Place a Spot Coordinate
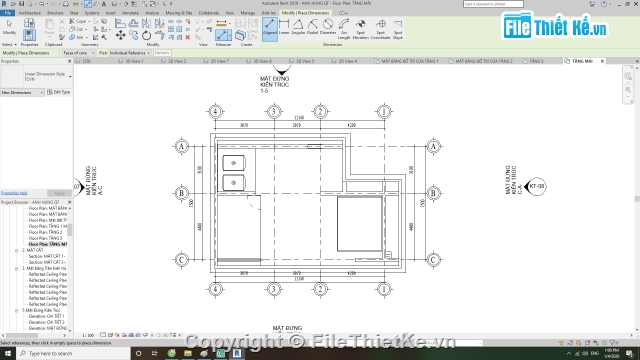Image resolution: width=640 pixels, height=360 pixels. (380, 29)
